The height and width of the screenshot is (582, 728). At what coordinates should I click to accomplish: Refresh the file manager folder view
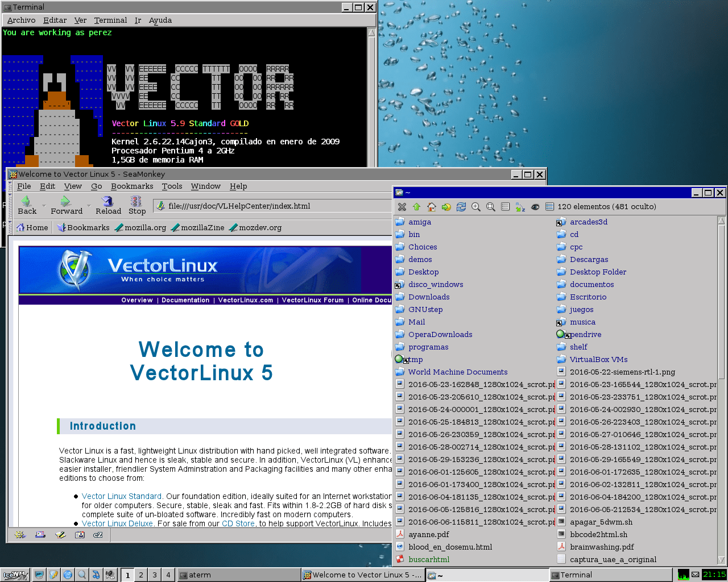(x=461, y=207)
